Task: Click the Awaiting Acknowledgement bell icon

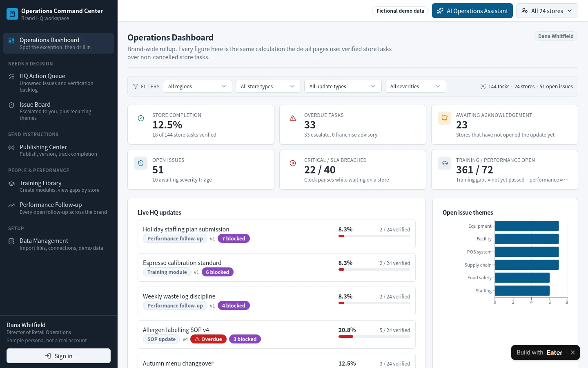Action: pos(445,118)
